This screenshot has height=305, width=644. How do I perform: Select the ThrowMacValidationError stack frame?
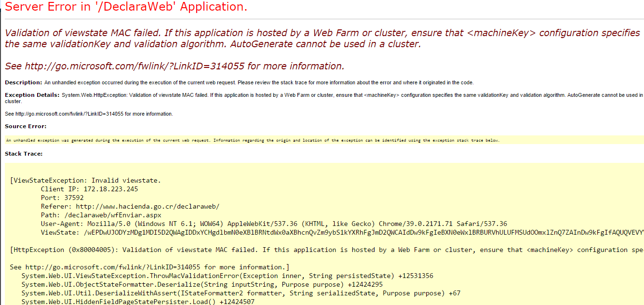(227, 276)
